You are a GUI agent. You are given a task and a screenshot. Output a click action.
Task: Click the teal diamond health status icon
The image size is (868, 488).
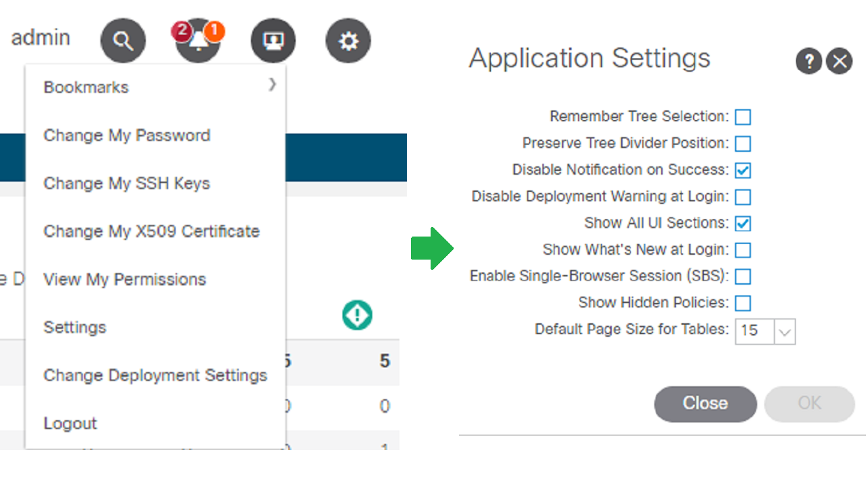(x=357, y=315)
